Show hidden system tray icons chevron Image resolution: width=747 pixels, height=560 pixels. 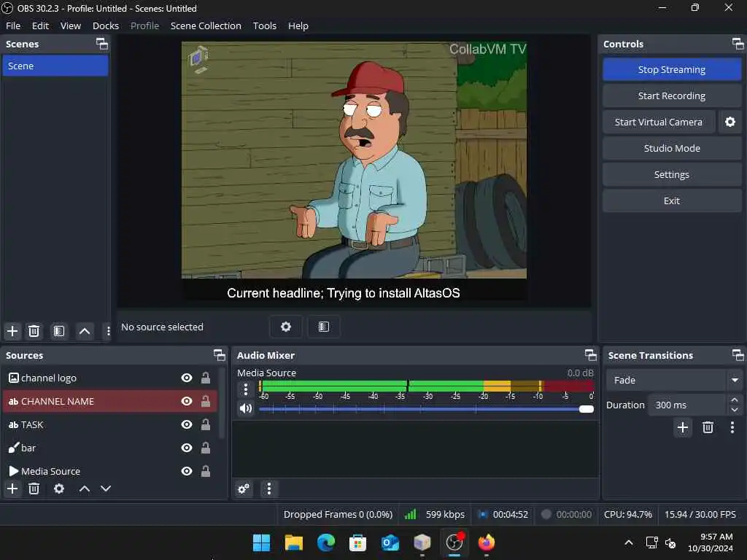[629, 542]
